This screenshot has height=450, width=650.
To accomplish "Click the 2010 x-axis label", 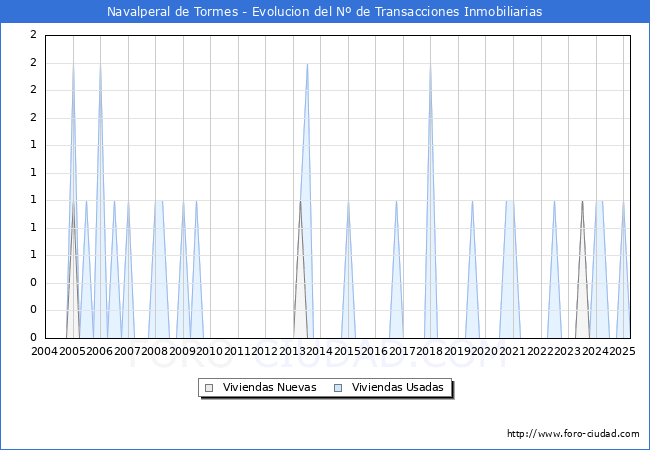I will 210,351.
